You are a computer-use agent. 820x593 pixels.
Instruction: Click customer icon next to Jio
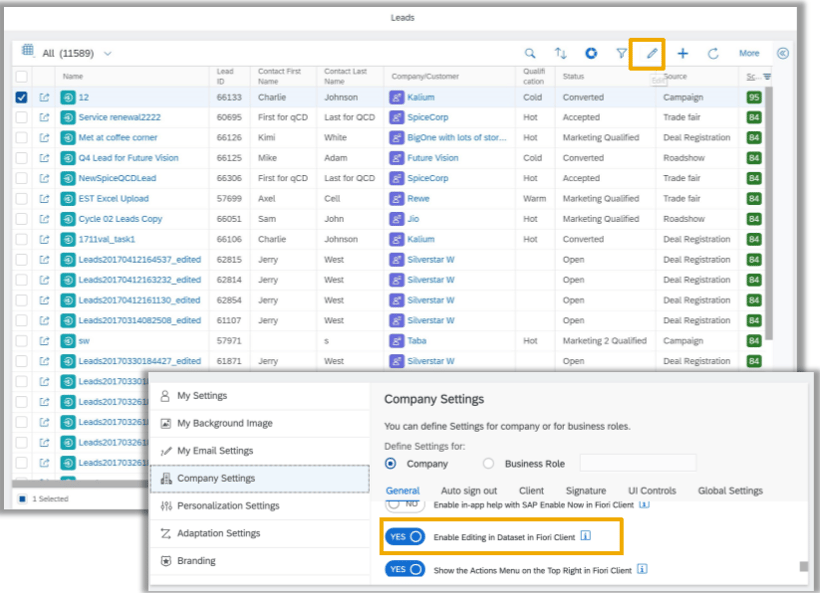coord(396,219)
